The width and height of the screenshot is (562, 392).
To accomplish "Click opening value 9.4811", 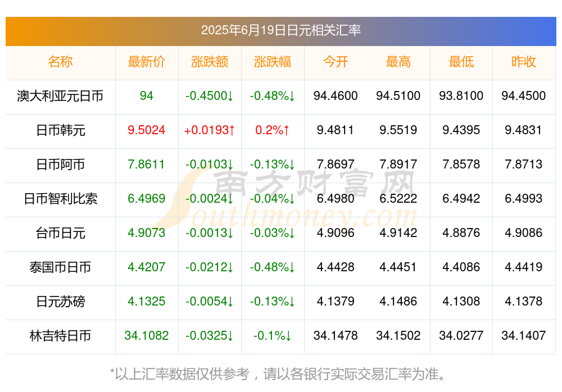I will pos(336,130).
